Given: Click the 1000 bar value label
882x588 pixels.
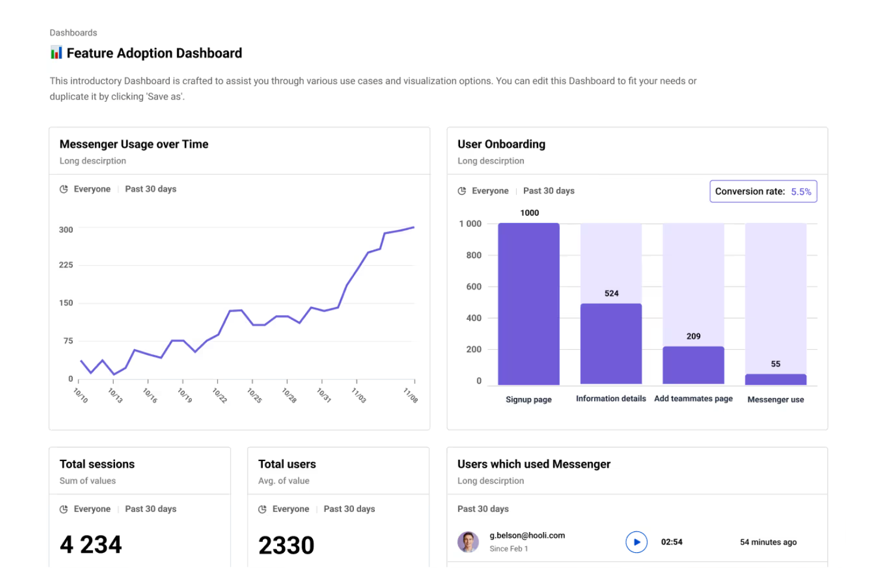Looking at the screenshot, I should (x=529, y=213).
